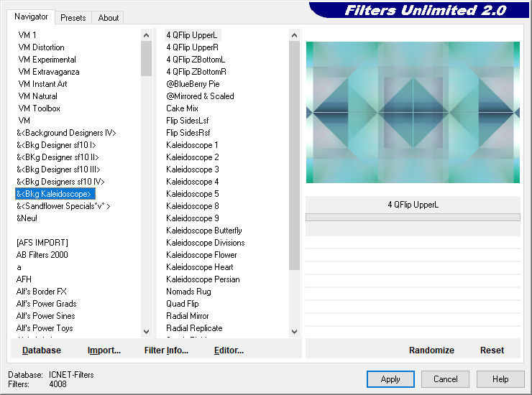Select [AFS IMPORT] category
532x395 pixels.
coord(42,243)
